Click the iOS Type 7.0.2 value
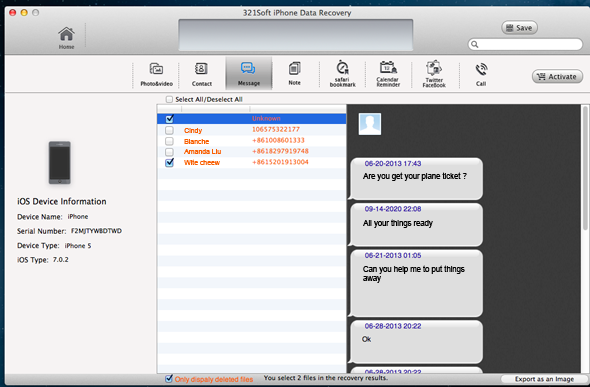This screenshot has width=590, height=387. coord(61,260)
